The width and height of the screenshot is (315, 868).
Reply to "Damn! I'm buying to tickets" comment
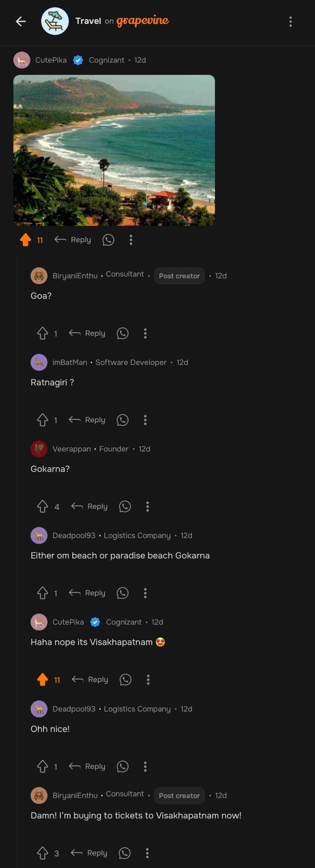(89, 853)
